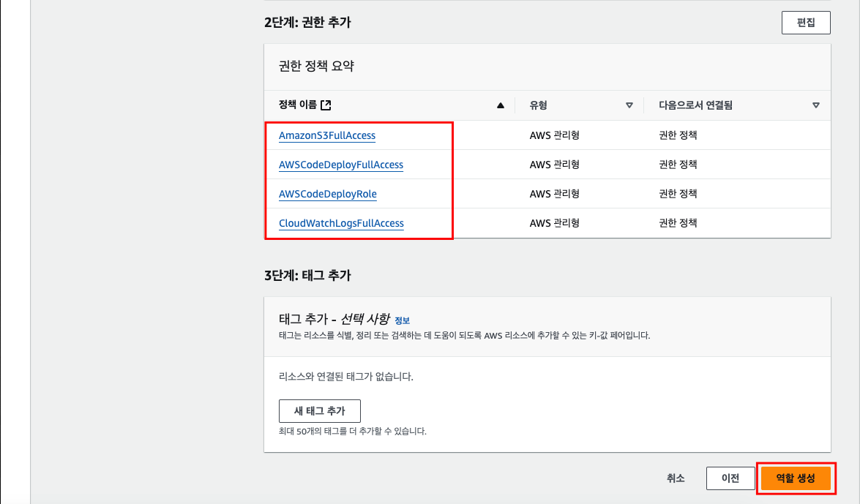
Task: Select the AWS 관리형 cell in AWSCodeDeployRole row
Action: pos(554,194)
